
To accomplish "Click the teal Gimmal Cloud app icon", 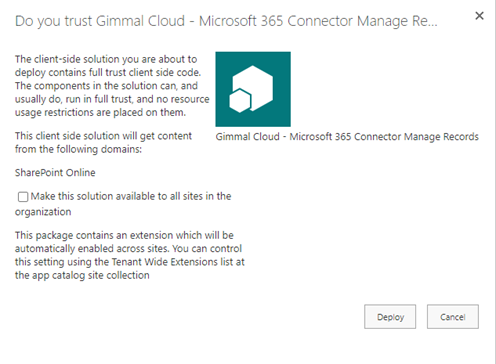I will [253, 89].
